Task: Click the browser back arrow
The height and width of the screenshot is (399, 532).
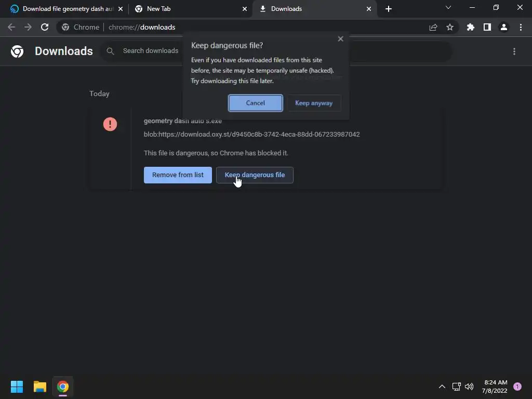Action: pos(11,27)
